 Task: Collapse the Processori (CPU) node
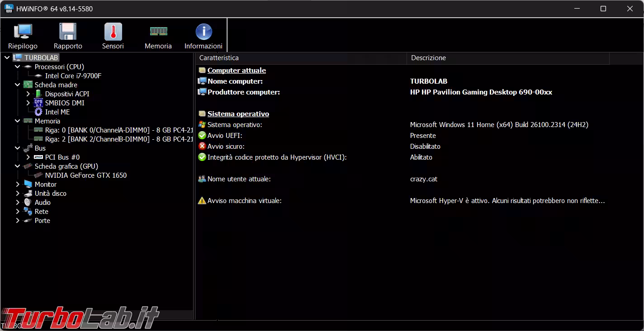pos(18,67)
